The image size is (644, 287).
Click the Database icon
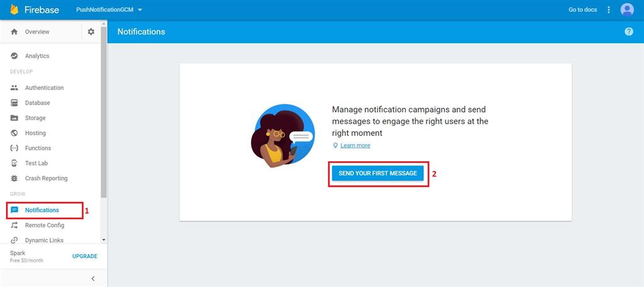[x=14, y=103]
